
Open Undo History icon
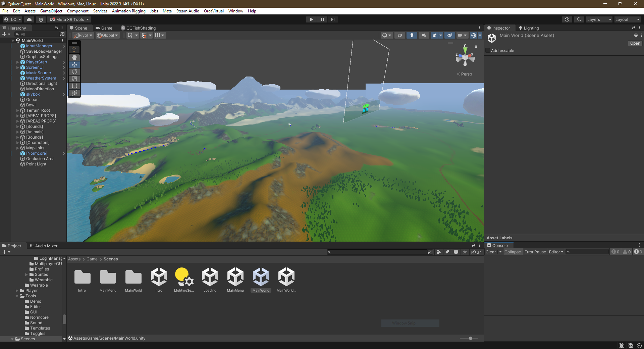(567, 19)
